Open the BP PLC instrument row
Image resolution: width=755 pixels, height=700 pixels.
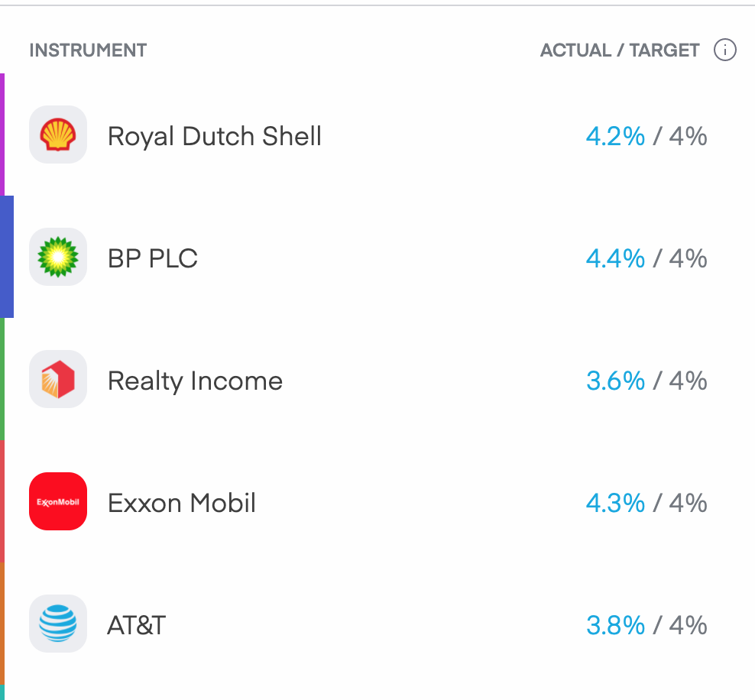click(377, 257)
